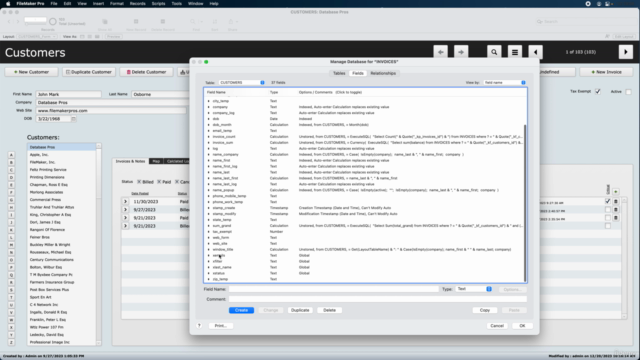Click the Field Name input box
The image size is (640, 360).
[x=333, y=289]
